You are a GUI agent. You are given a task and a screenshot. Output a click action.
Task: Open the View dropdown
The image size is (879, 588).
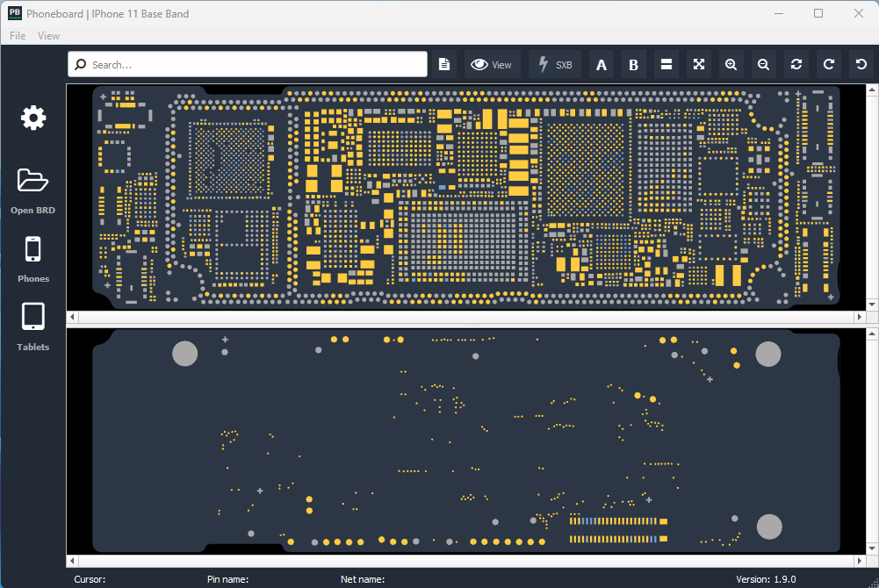(x=492, y=64)
